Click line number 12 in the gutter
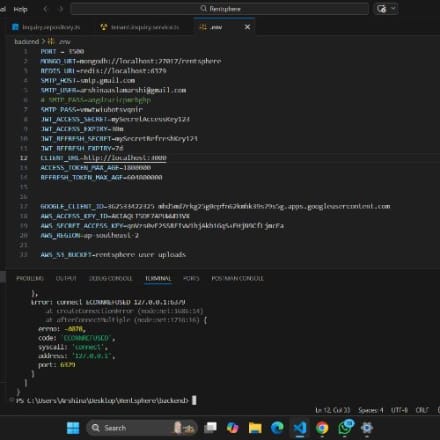This screenshot has height=440, width=440. pyautogui.click(x=24, y=158)
